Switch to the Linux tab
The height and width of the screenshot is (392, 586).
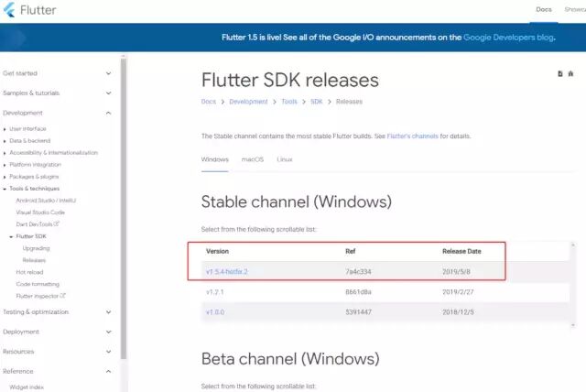click(x=285, y=159)
